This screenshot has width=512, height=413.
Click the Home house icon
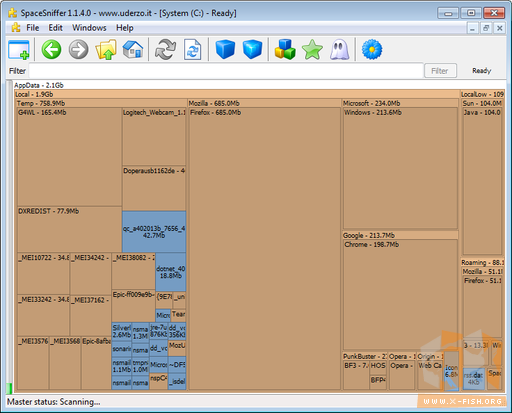click(133, 50)
